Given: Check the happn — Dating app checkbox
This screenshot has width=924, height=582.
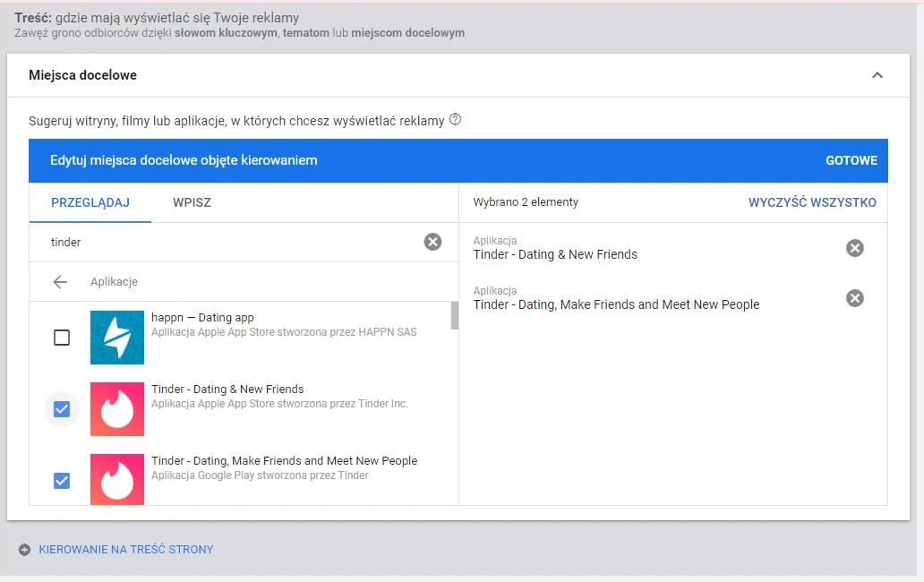Looking at the screenshot, I should coord(62,338).
